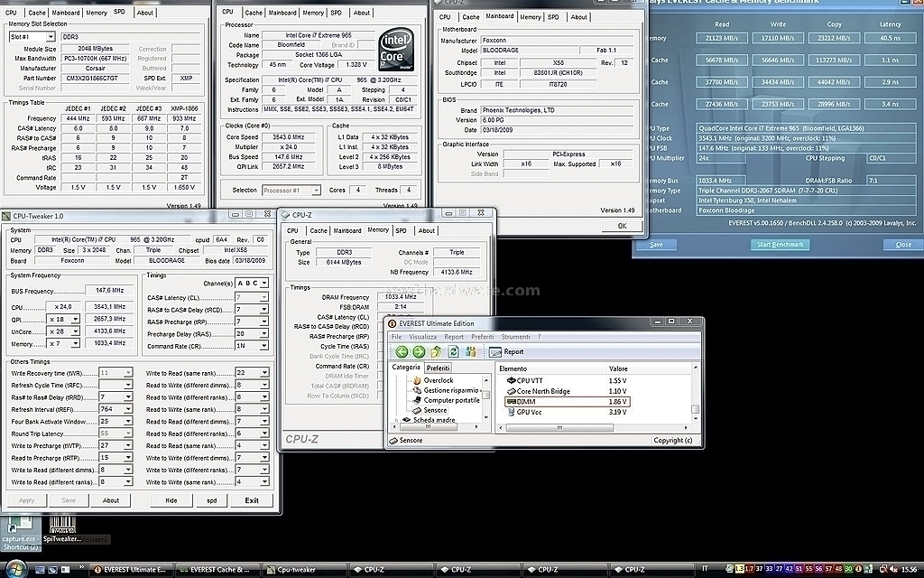Image resolution: width=924 pixels, height=578 pixels.
Task: Click the spd button in CPU-Tweaker
Action: [211, 500]
